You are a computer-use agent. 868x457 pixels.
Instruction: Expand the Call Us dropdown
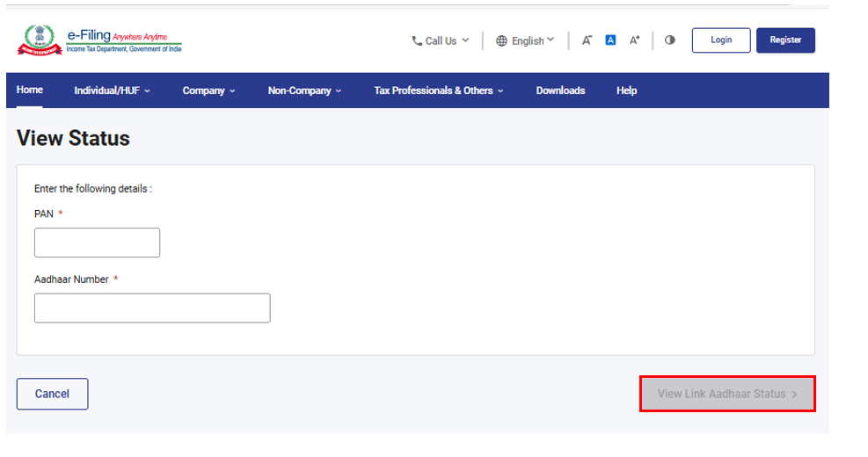point(441,41)
